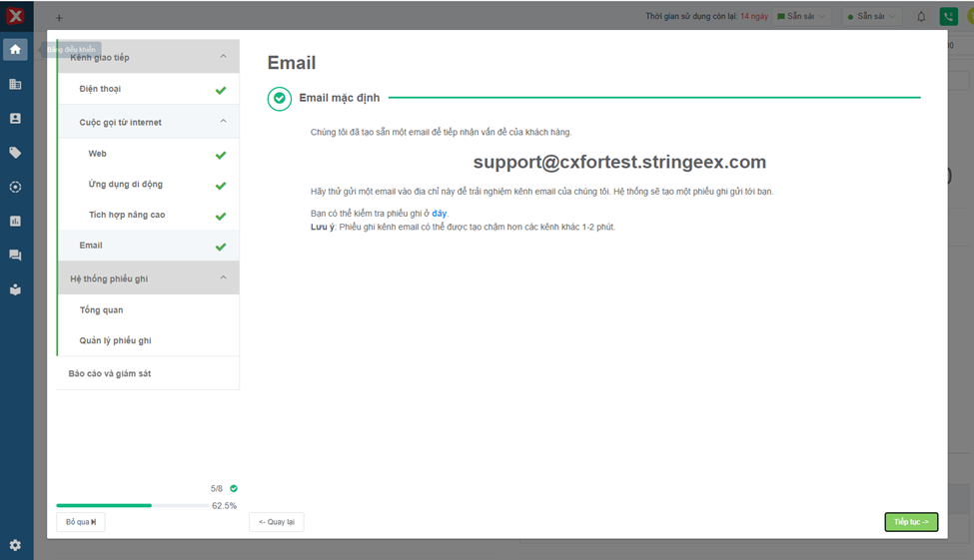Open the bar chart reports icon
The width and height of the screenshot is (974, 560).
click(x=15, y=222)
